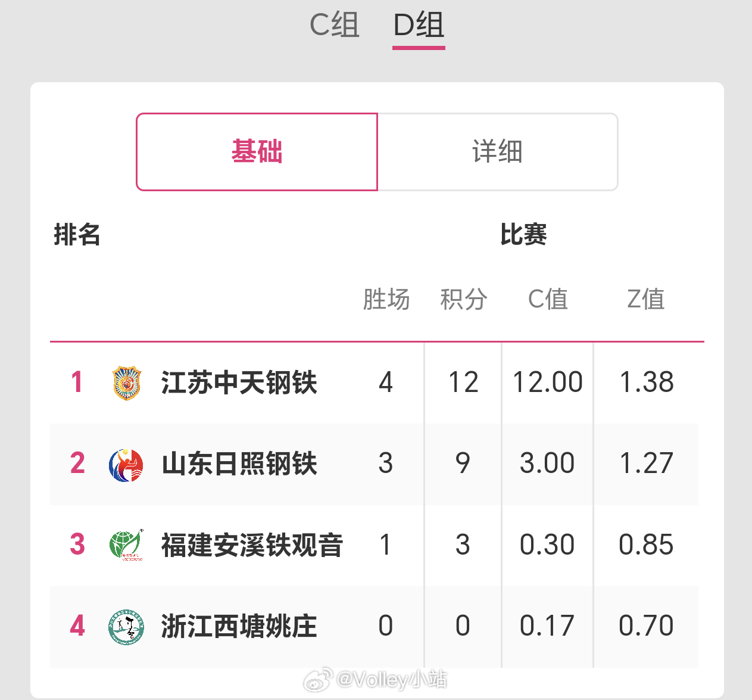Select the 基础 view button
752x700 pixels.
(257, 152)
